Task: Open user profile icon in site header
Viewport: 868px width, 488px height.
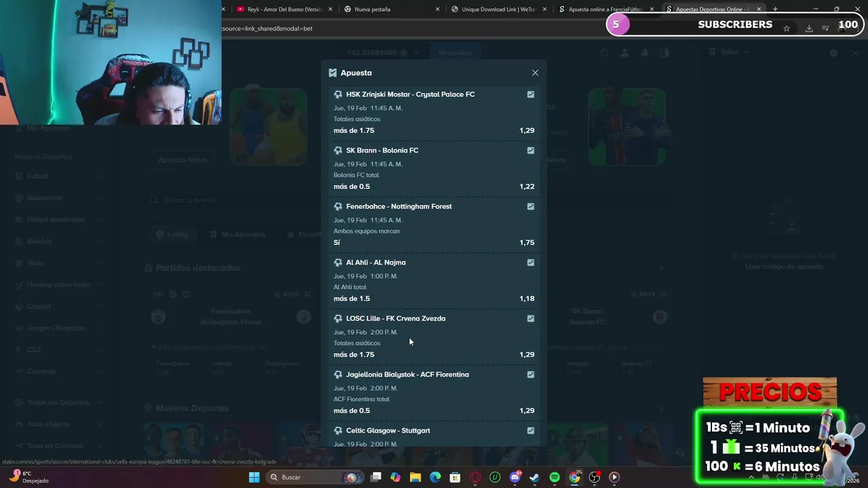Action: tap(625, 53)
